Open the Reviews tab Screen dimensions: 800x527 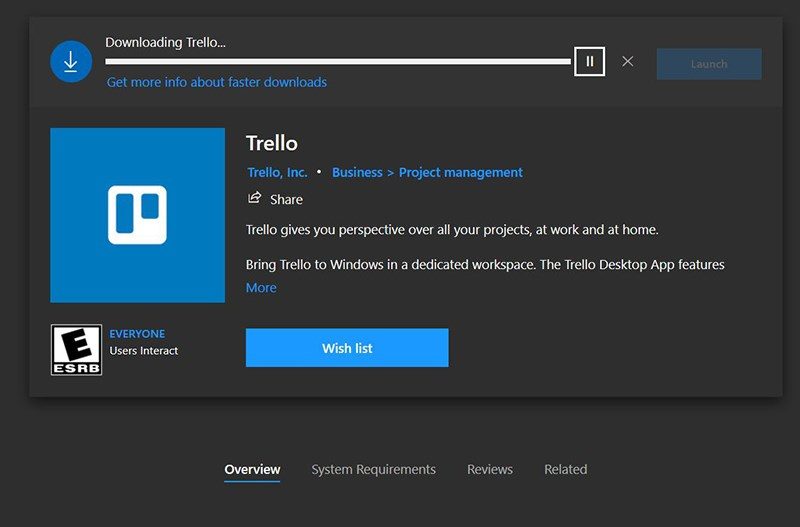click(x=490, y=469)
